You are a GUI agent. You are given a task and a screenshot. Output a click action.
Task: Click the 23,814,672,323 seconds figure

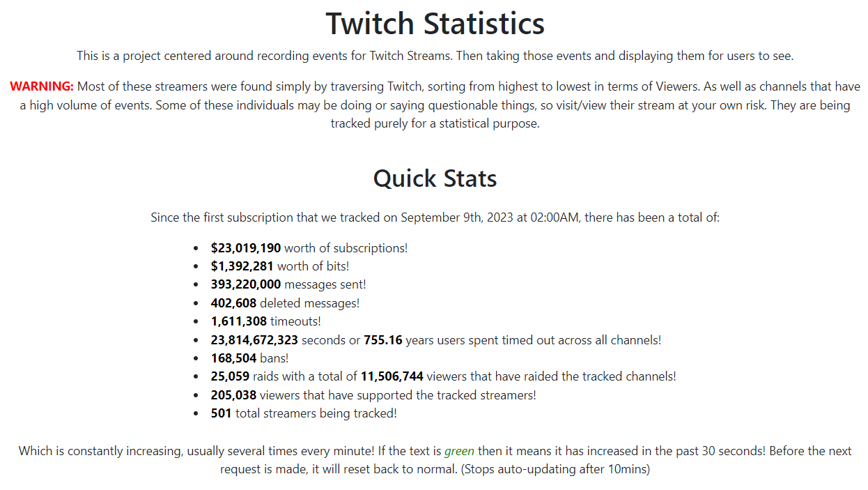click(254, 340)
